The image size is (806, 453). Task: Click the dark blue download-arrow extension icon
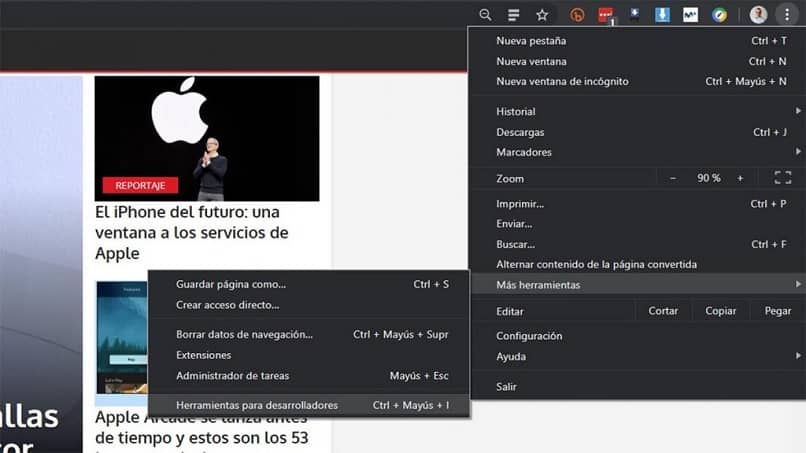tap(634, 15)
